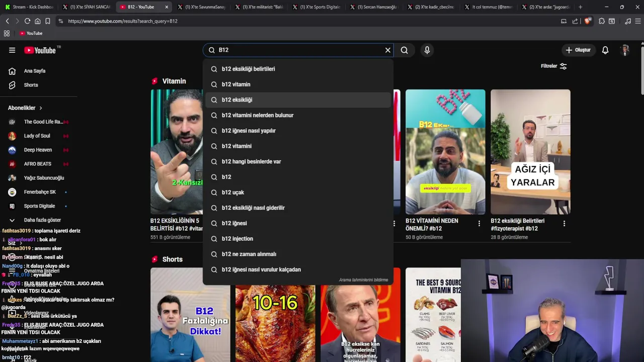Switch to "Stream - Kick Dashboard" tab

(x=29, y=7)
